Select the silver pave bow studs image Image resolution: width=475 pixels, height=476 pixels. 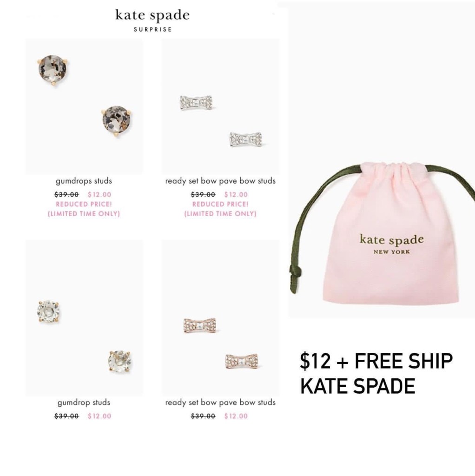click(x=220, y=106)
